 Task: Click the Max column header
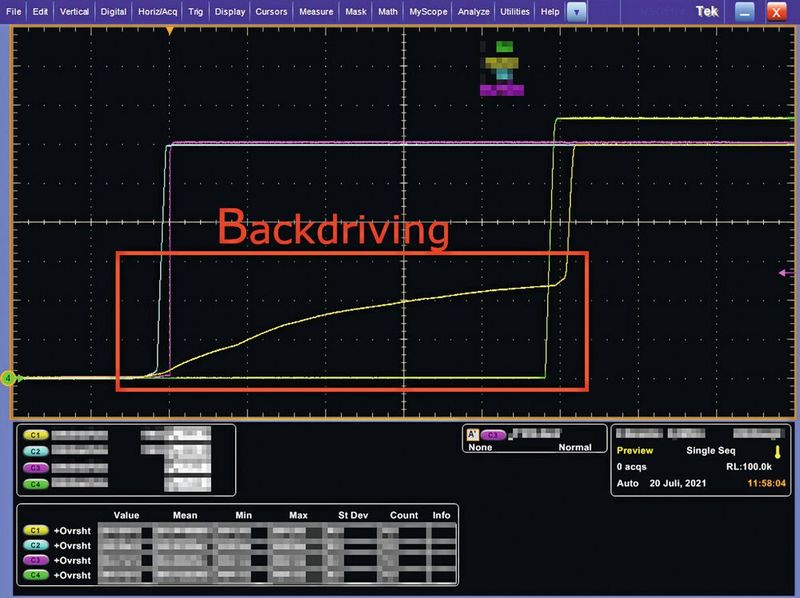[298, 515]
